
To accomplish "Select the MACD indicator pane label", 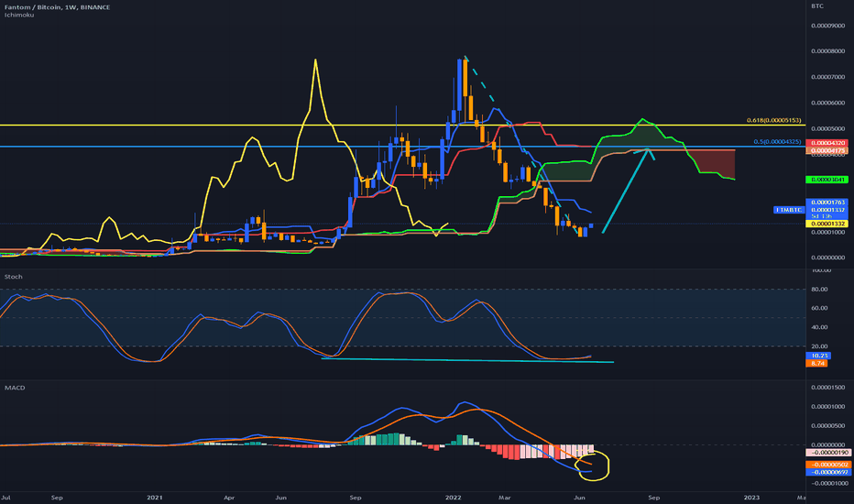I will (x=15, y=388).
